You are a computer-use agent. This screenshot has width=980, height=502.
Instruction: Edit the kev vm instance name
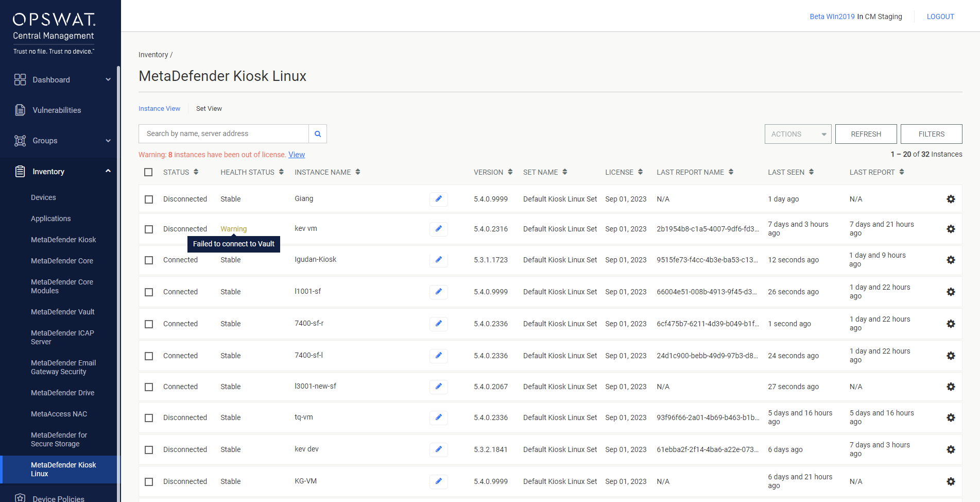439,229
